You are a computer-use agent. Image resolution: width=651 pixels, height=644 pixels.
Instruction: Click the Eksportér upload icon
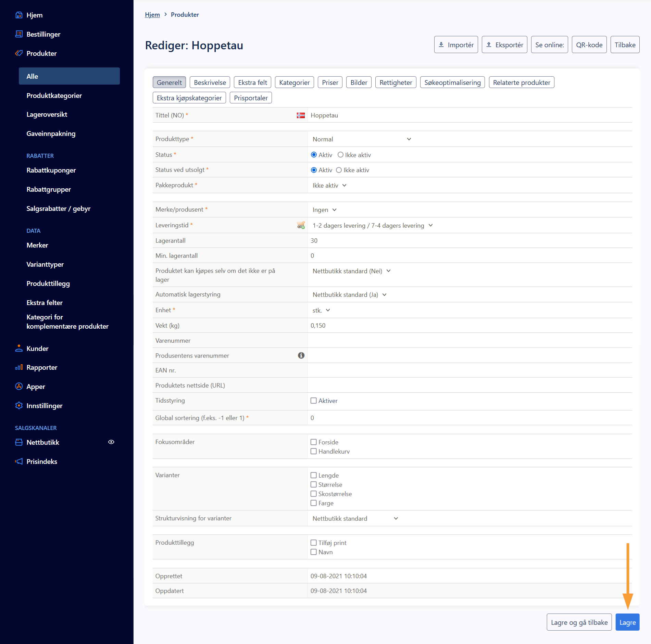(x=489, y=45)
